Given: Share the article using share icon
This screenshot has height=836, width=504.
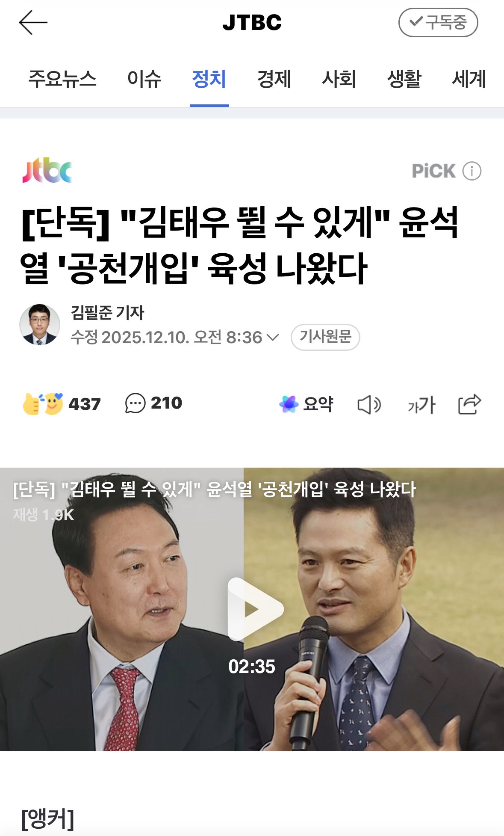Looking at the screenshot, I should 469,404.
